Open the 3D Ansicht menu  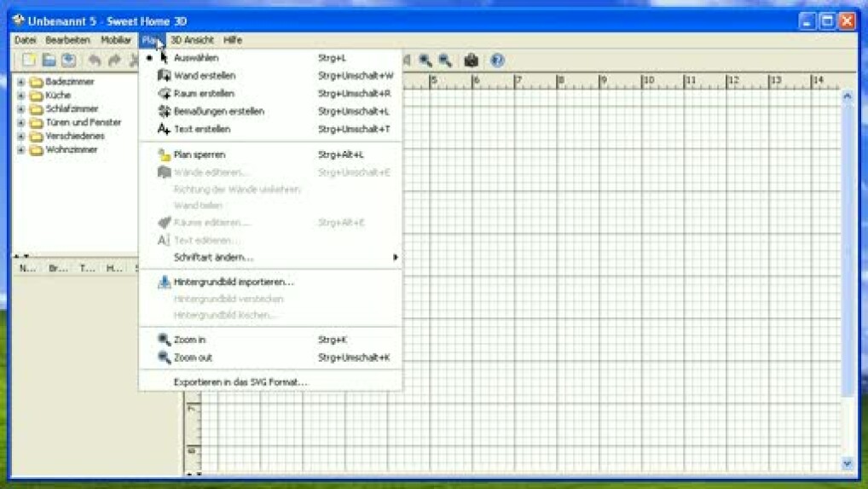click(x=192, y=40)
